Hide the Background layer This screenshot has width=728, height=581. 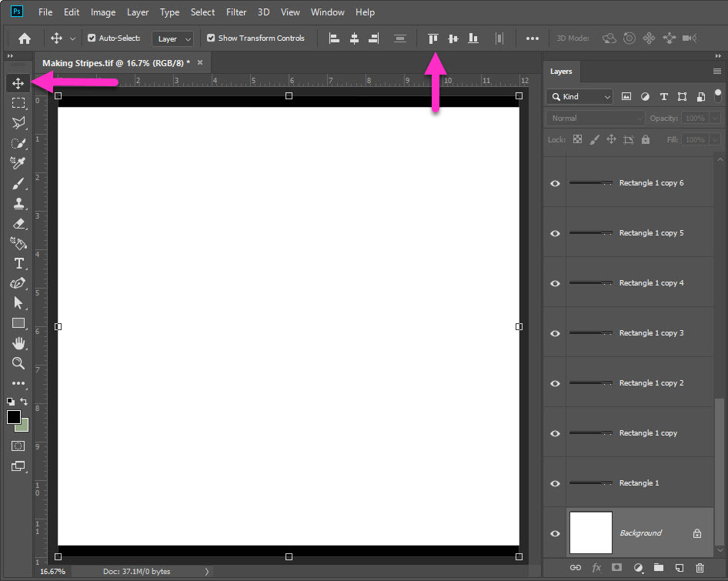[x=555, y=533]
